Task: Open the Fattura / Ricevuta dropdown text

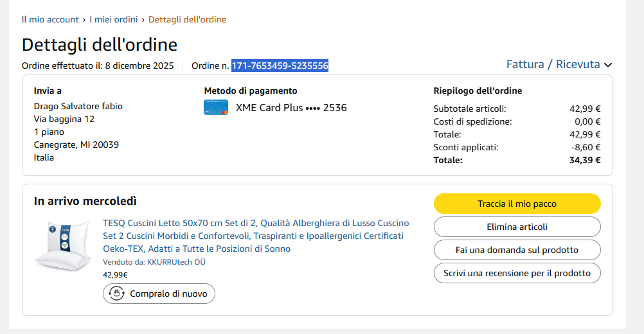Action: point(553,64)
